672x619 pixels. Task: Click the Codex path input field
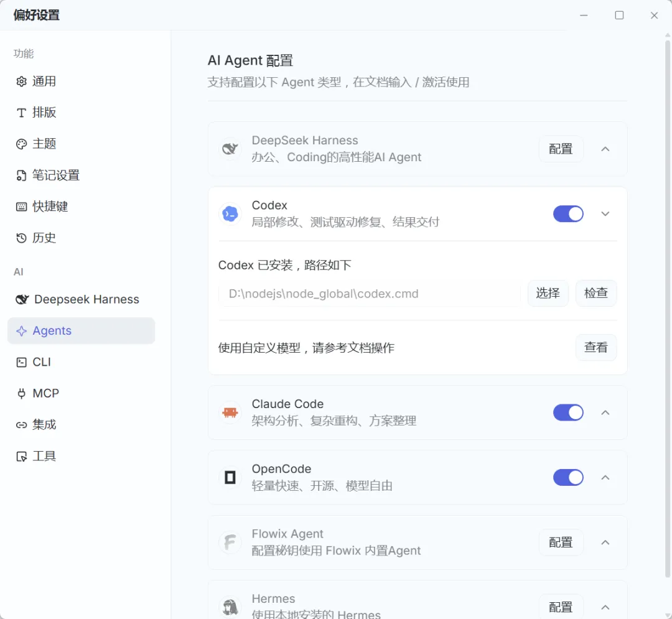coord(370,294)
